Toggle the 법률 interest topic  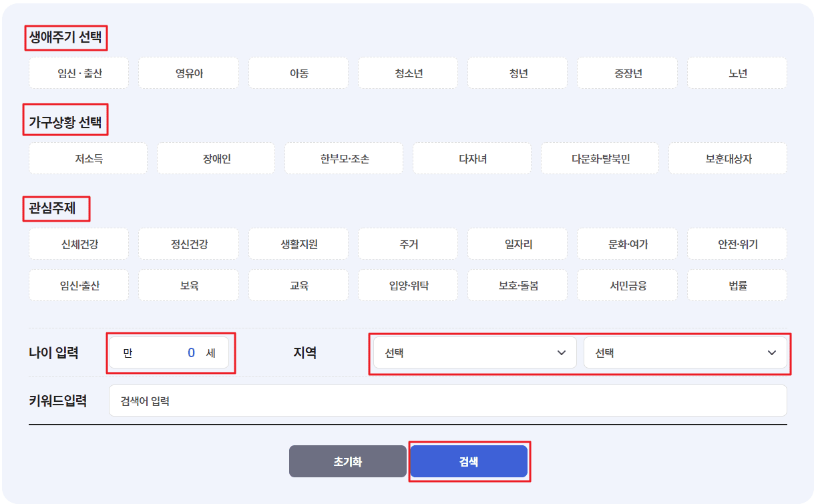737,285
